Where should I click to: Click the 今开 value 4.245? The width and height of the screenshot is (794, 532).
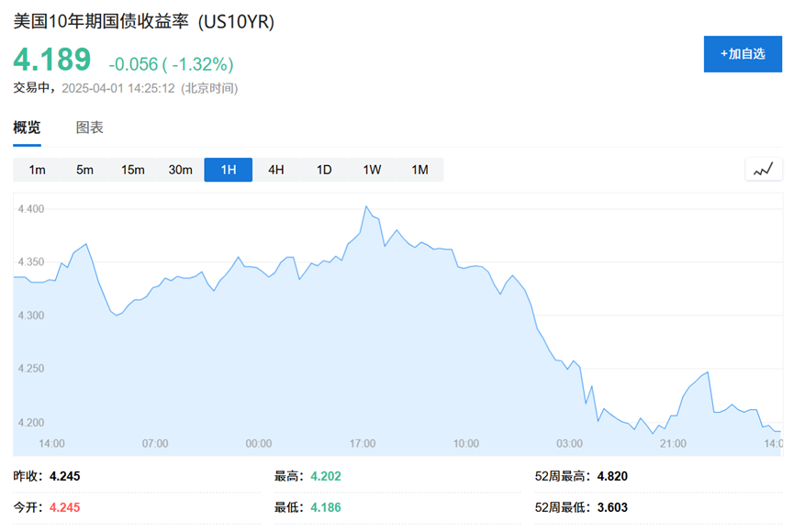point(65,507)
